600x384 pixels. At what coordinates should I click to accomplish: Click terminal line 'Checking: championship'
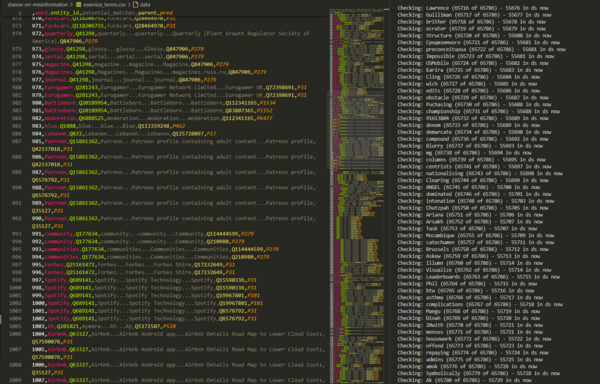[478, 111]
